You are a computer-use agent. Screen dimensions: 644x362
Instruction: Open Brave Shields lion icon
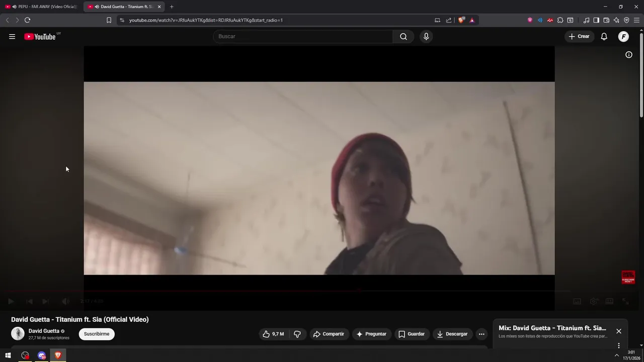(x=461, y=20)
